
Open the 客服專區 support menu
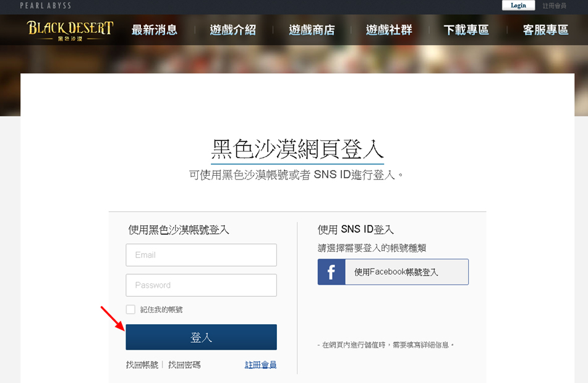tap(545, 30)
